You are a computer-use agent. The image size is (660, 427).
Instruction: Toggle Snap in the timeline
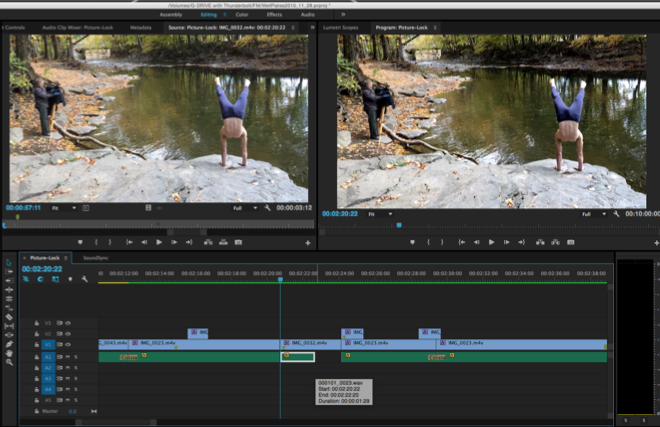[x=40, y=279]
